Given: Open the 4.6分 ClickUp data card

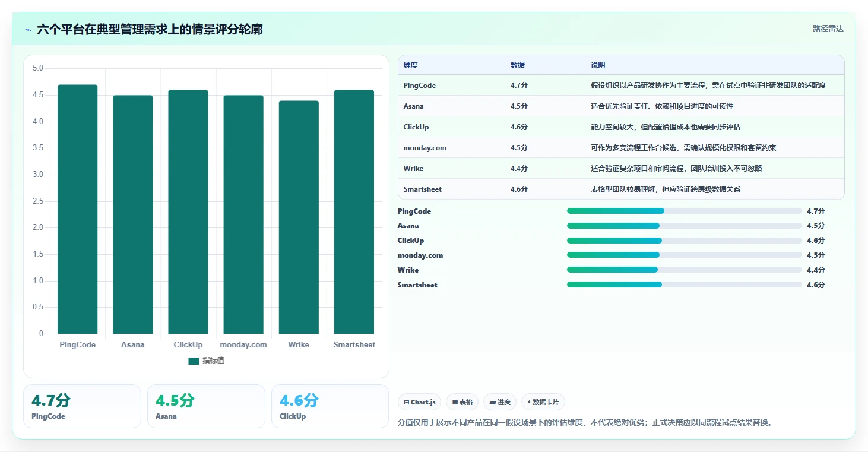Looking at the screenshot, I should click(330, 406).
